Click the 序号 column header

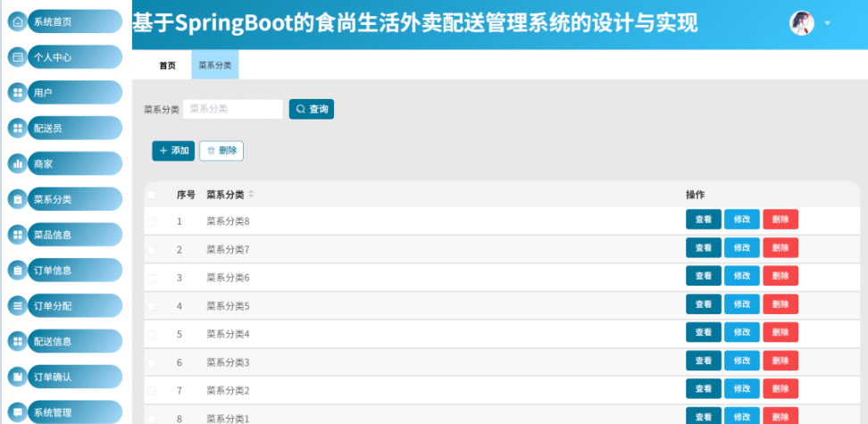(x=186, y=195)
